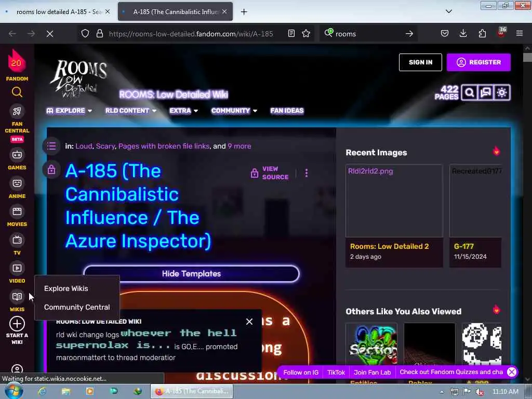Open the Firefox extensions puzzle icon

pos(482,34)
